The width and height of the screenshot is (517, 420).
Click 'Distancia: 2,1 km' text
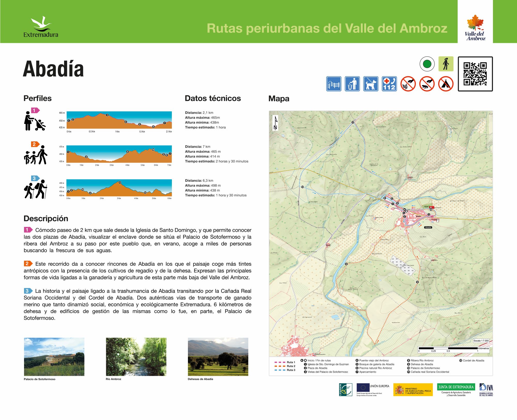click(x=199, y=113)
